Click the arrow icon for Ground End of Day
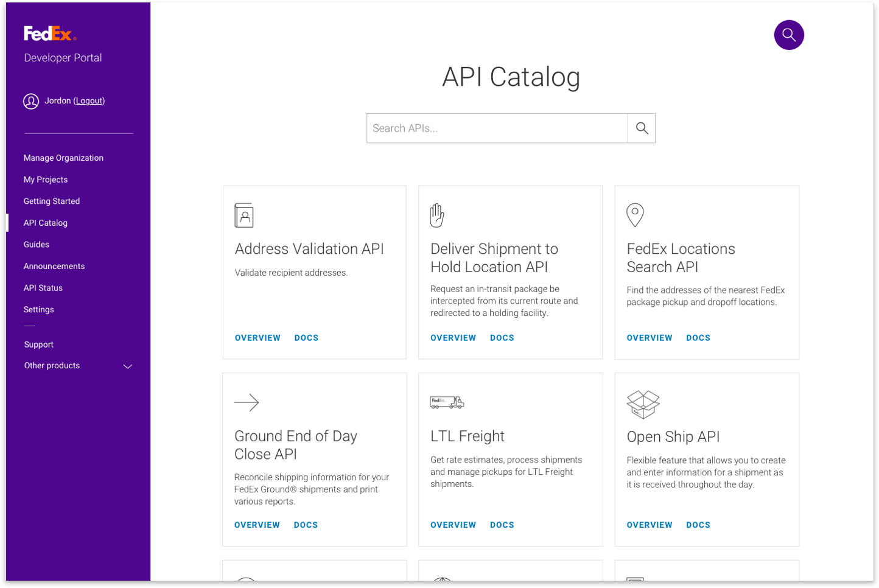Image resolution: width=879 pixels, height=588 pixels. pyautogui.click(x=247, y=402)
